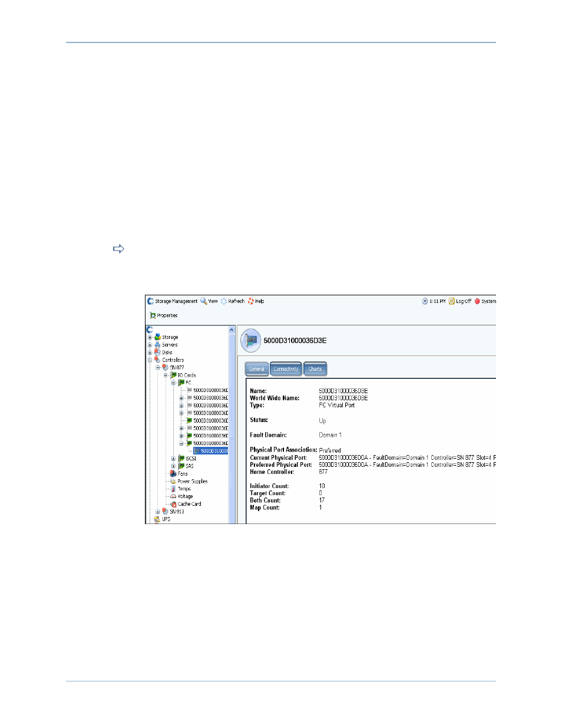Screen dimensions: 562x728
Task: Collapse the SN 877 node
Action: click(158, 367)
